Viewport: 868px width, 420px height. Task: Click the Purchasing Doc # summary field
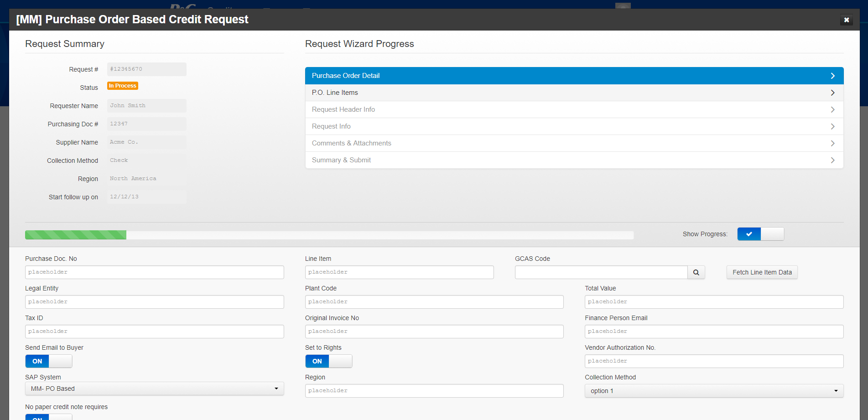(146, 124)
